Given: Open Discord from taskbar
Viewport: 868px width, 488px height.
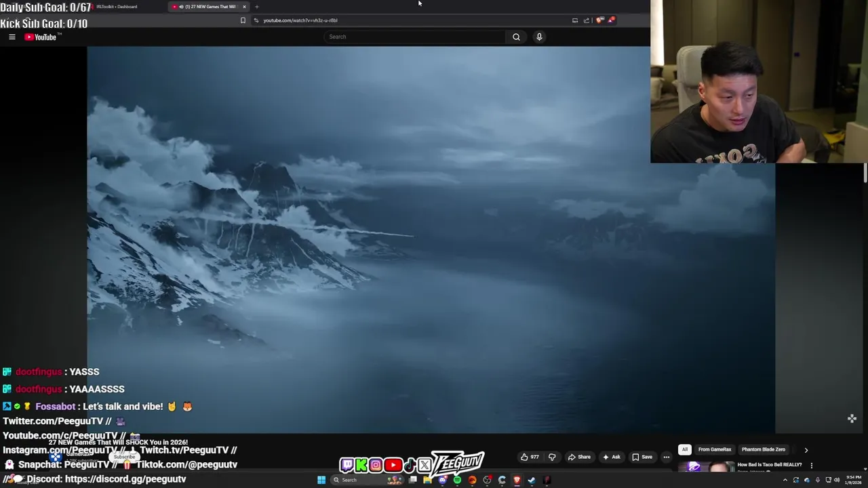Looking at the screenshot, I should [x=443, y=480].
